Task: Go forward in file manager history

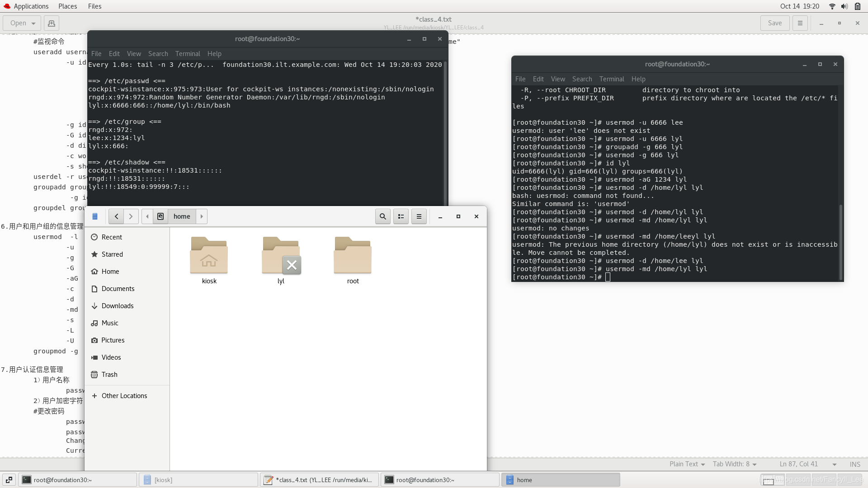Action: pyautogui.click(x=131, y=216)
